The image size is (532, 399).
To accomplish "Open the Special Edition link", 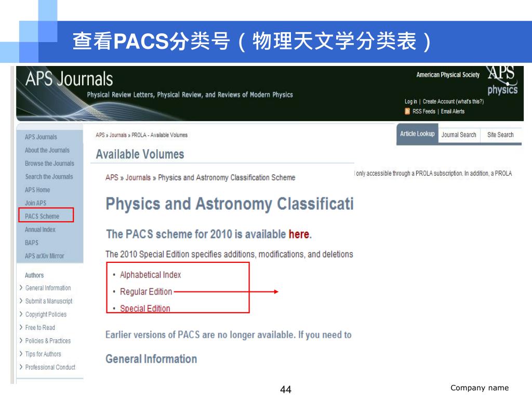I will [x=145, y=309].
